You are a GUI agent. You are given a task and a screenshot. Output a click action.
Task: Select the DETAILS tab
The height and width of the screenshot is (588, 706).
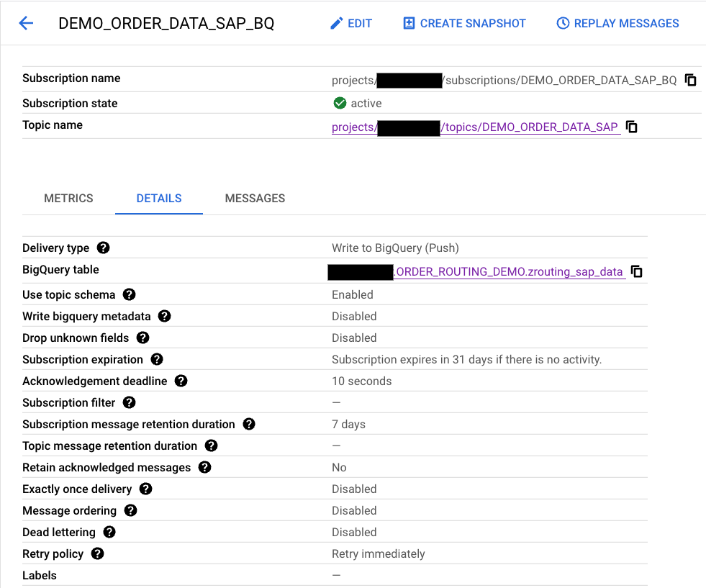[159, 198]
